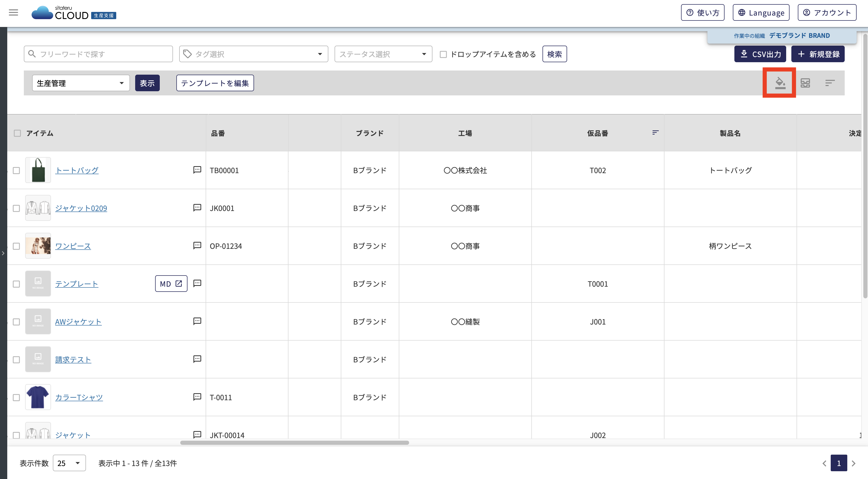Click the フリーワードで探す search field
The image size is (868, 479).
coord(98,54)
